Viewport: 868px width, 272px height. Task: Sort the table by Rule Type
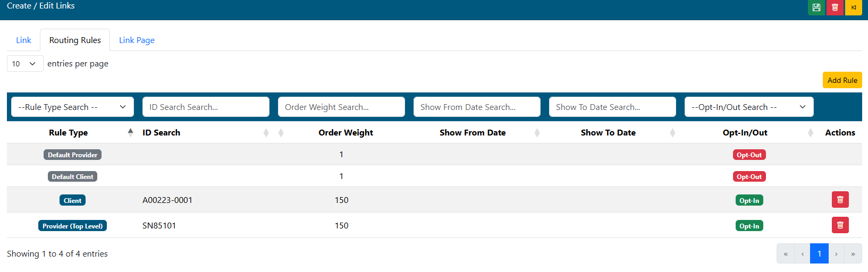[69, 133]
